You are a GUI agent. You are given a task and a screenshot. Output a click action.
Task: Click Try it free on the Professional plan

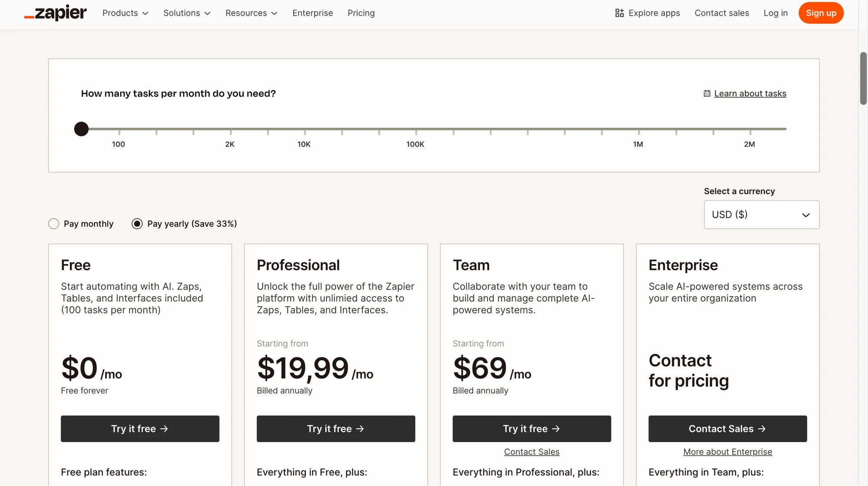tap(336, 429)
